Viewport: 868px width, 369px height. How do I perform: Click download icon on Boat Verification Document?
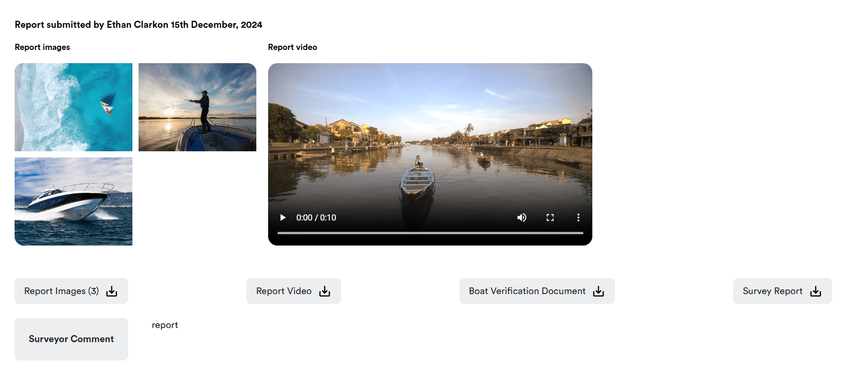[598, 291]
